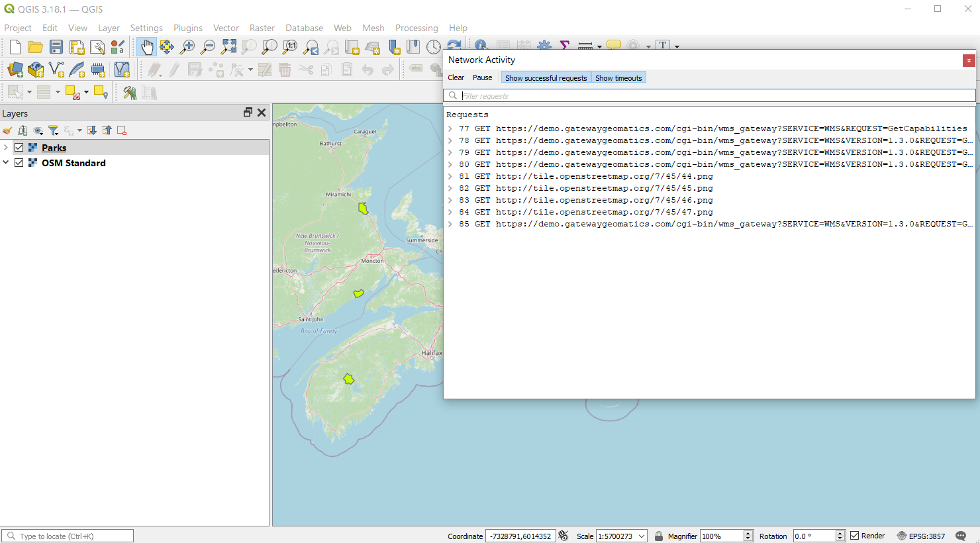Toggle Show timeouts

(x=618, y=78)
